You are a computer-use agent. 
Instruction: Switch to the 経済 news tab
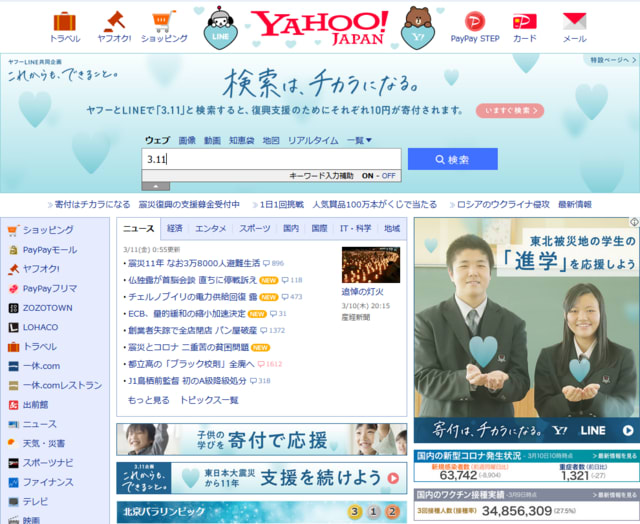175,228
